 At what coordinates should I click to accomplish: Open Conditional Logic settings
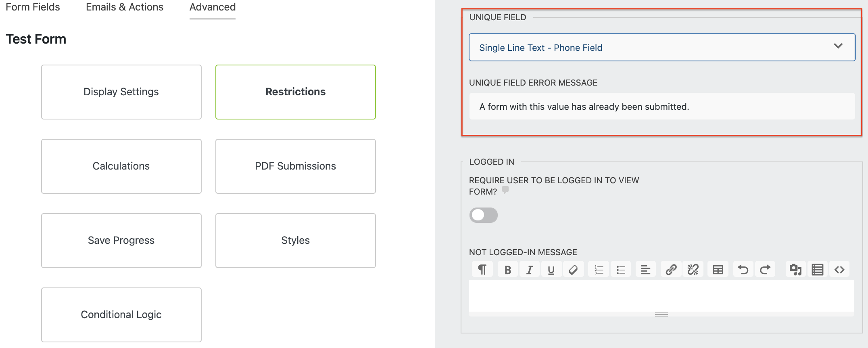click(121, 315)
